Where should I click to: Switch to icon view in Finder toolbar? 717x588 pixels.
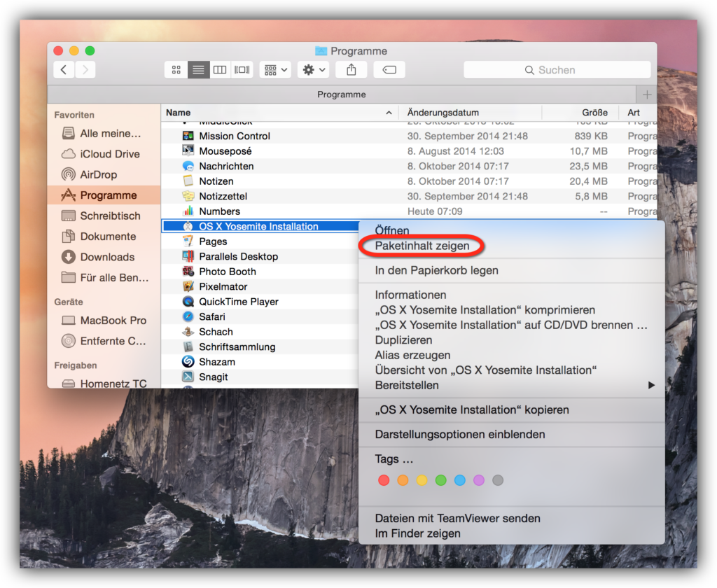[176, 70]
